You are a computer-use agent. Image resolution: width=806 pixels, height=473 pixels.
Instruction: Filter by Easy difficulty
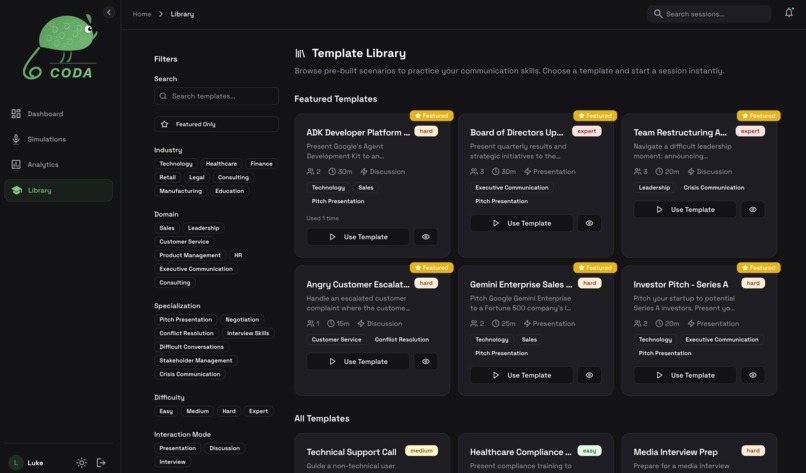(166, 411)
